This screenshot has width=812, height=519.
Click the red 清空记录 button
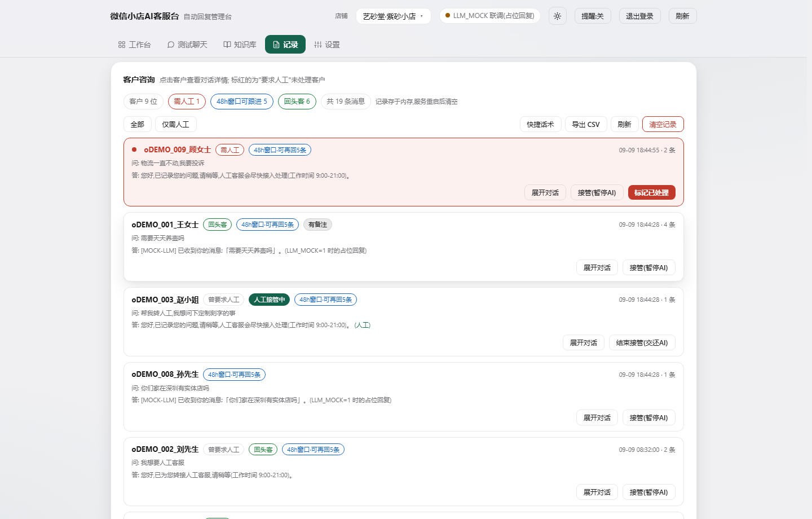[663, 124]
